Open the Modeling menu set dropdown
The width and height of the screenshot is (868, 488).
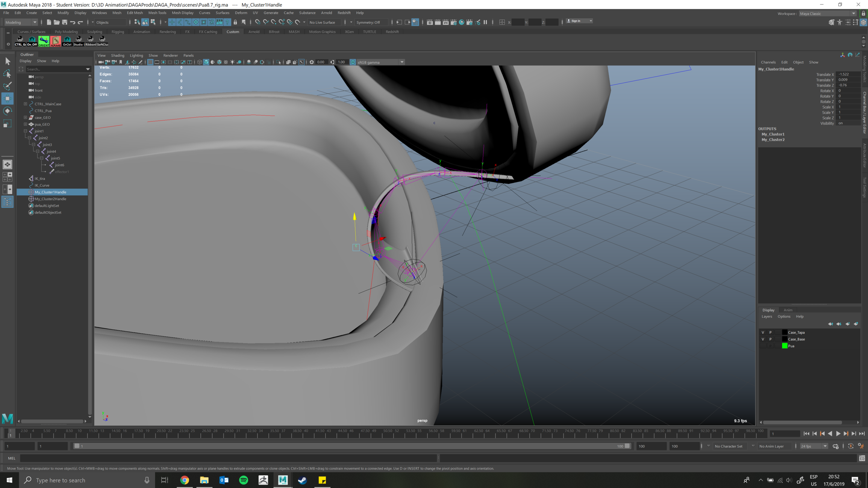coord(21,22)
